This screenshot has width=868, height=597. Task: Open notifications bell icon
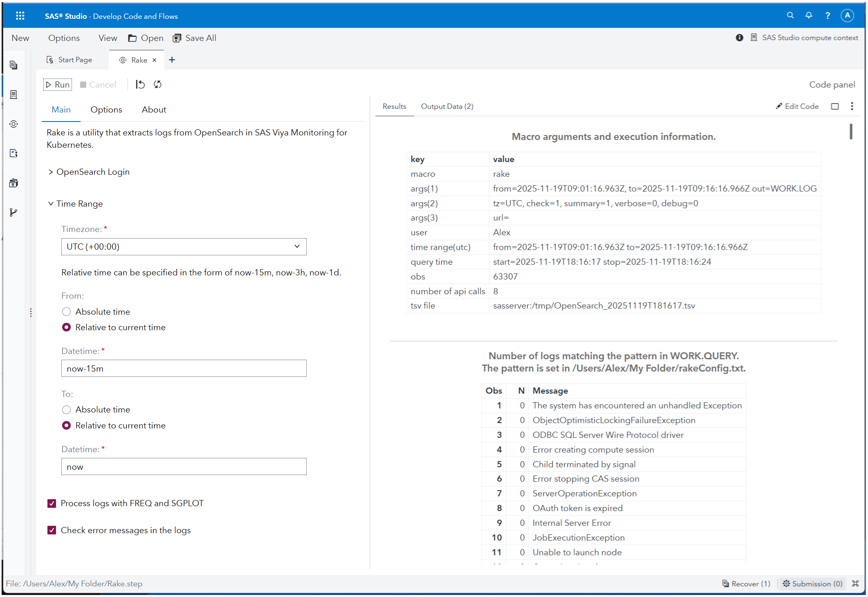point(809,16)
